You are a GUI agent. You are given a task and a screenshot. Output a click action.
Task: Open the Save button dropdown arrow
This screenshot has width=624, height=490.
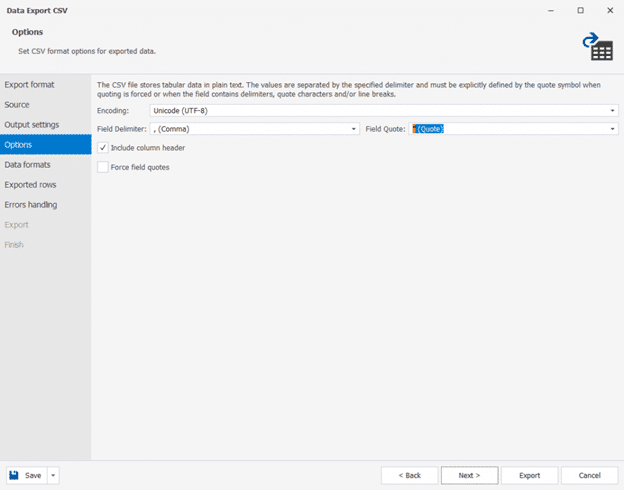click(x=53, y=475)
